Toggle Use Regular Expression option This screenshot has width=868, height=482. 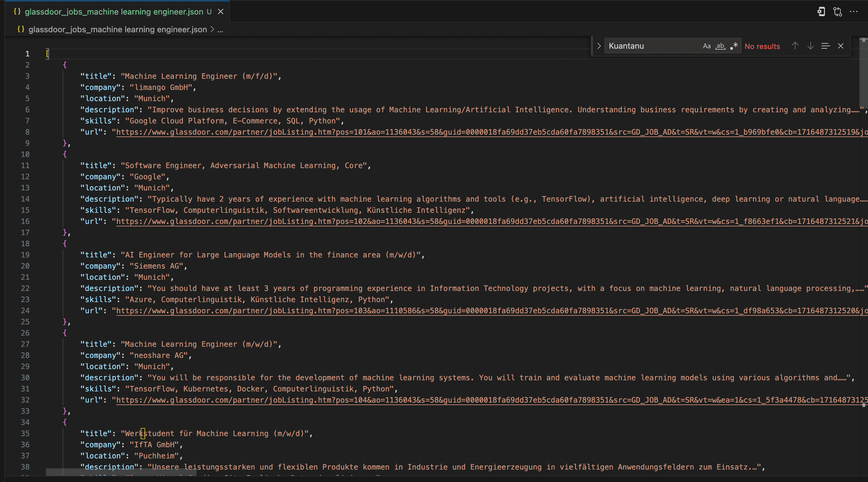[x=734, y=46]
